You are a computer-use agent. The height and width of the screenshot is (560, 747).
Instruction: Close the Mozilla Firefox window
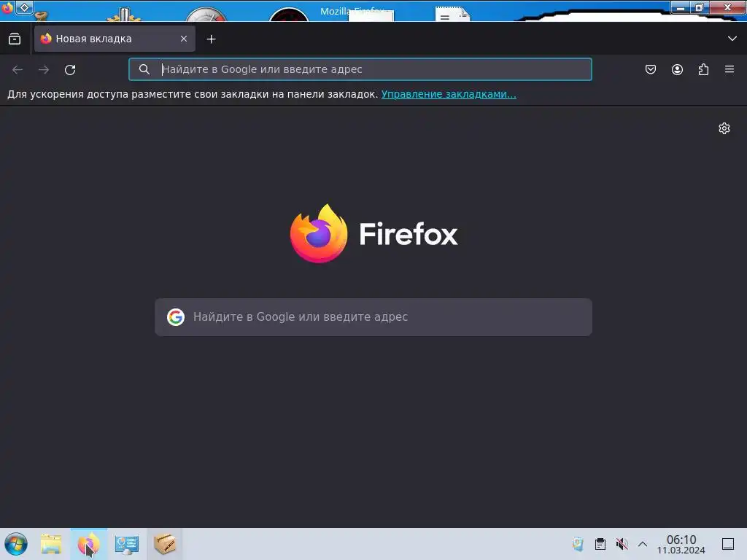pos(727,7)
